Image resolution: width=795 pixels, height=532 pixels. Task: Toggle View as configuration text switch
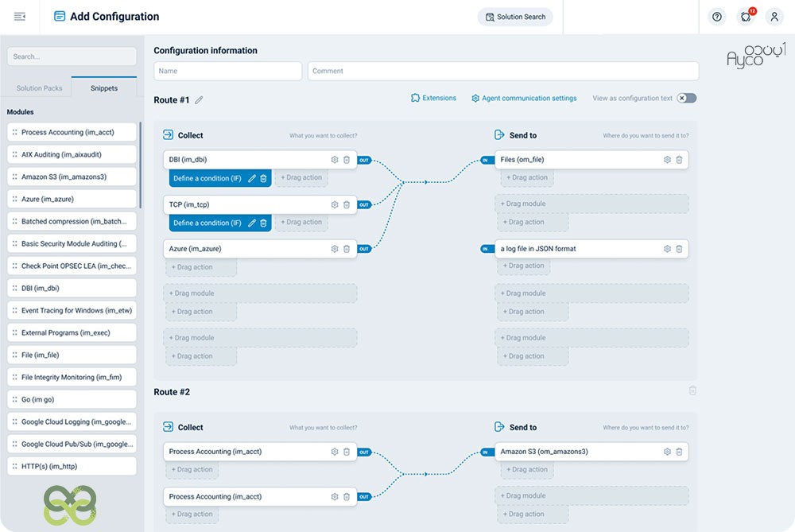[x=686, y=99]
